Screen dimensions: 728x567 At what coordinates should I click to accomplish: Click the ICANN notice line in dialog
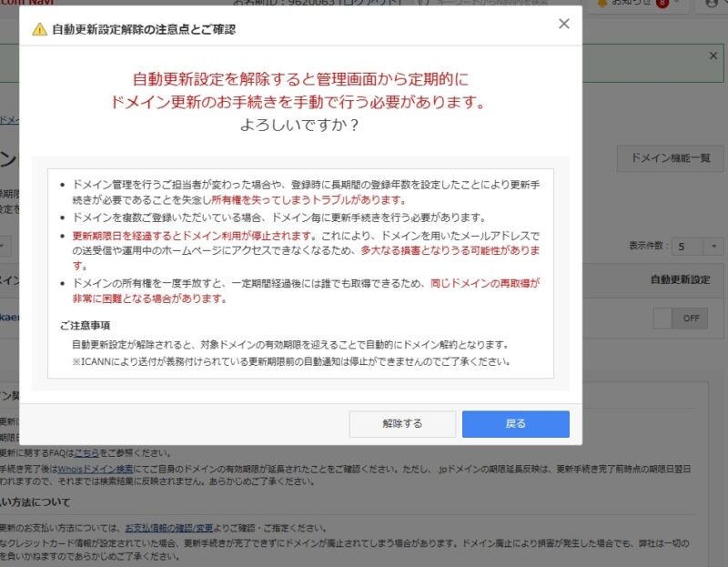click(x=291, y=361)
